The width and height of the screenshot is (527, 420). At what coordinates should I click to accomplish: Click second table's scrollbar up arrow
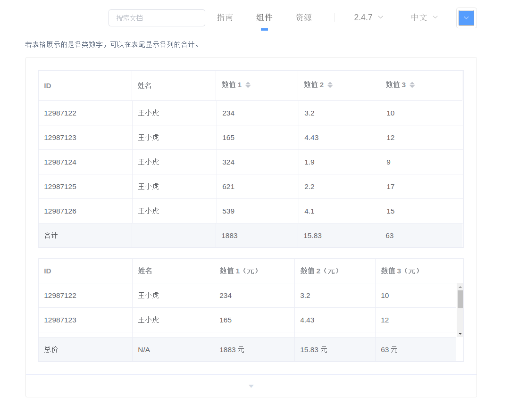click(x=460, y=287)
